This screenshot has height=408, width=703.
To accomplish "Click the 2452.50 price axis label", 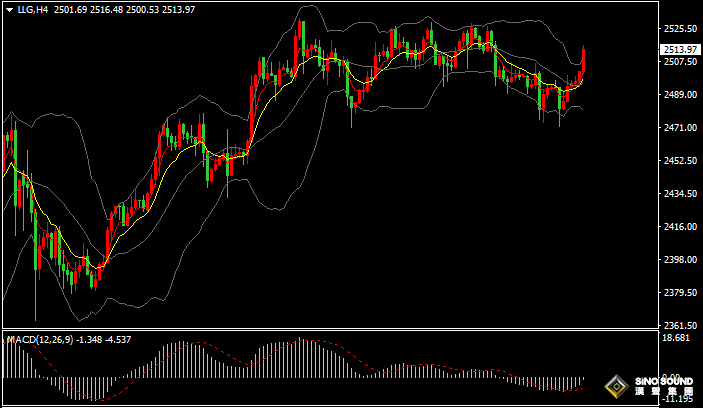I will (679, 161).
